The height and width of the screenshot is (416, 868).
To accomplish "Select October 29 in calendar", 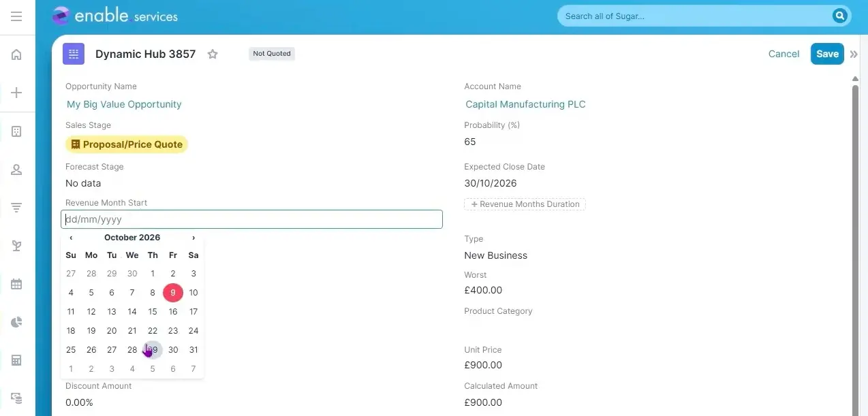I will (x=153, y=350).
